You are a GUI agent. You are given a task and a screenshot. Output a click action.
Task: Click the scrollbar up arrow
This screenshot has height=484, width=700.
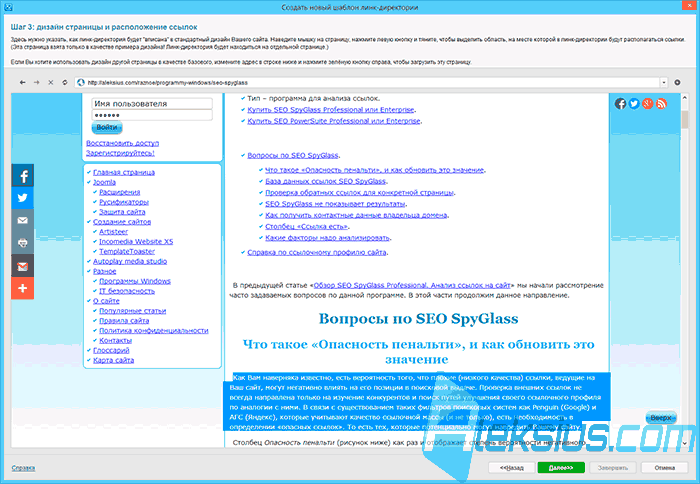click(685, 97)
